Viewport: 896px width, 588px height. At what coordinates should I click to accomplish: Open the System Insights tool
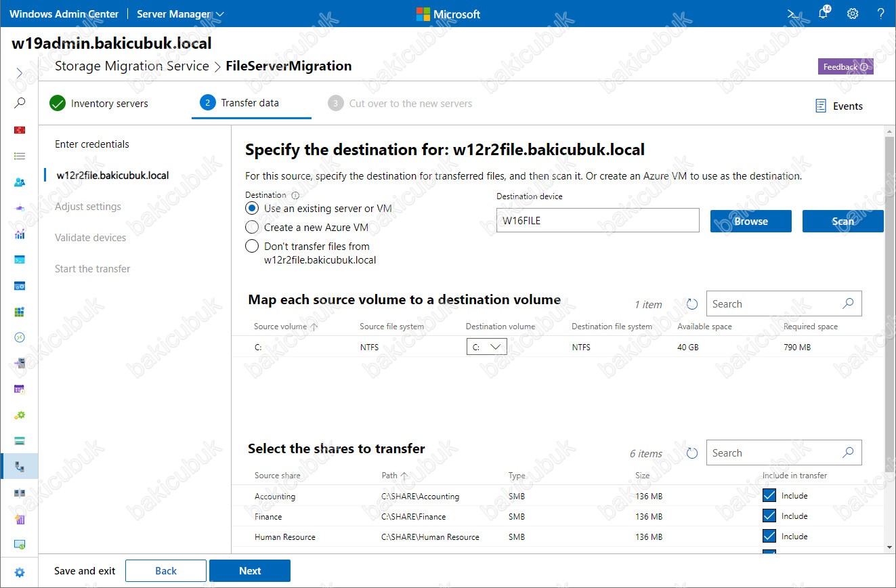[20, 519]
